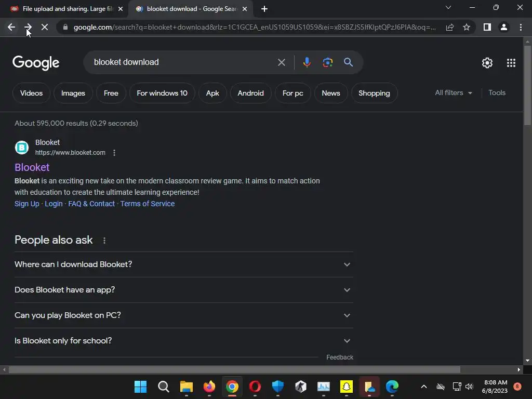Screen dimensions: 532x399
Task: Select the For pc filter chip
Action: (x=293, y=93)
